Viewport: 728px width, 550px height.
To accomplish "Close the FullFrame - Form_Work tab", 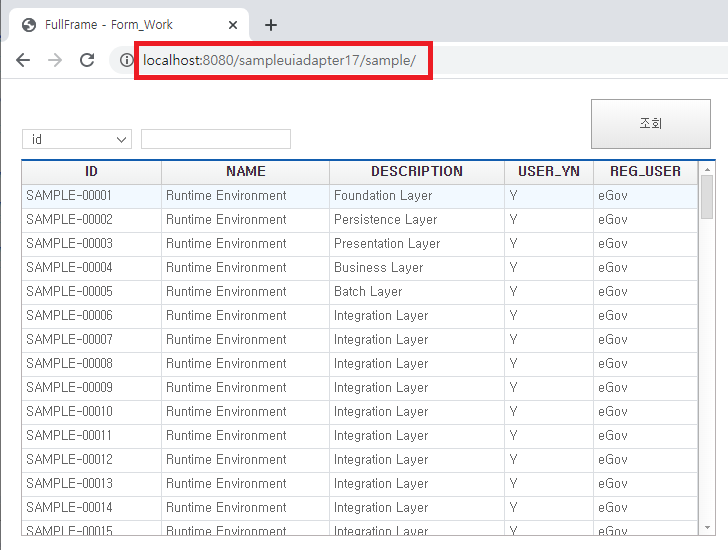I will [x=233, y=25].
